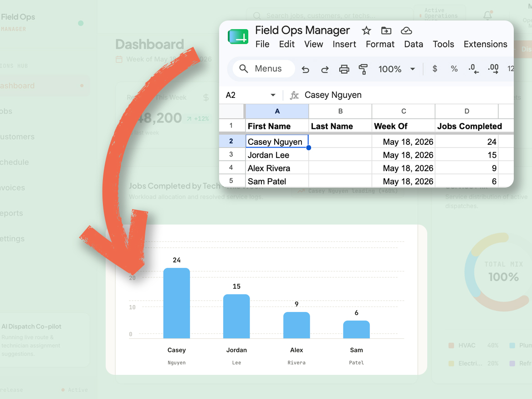Click the Last Name header cell
This screenshot has width=532, height=399.
[x=340, y=126]
